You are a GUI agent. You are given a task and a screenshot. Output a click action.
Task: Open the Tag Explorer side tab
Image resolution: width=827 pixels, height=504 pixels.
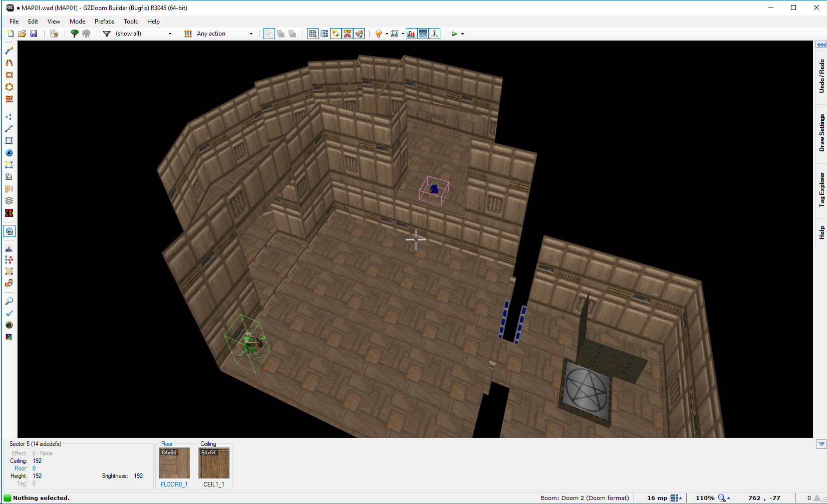coord(821,190)
